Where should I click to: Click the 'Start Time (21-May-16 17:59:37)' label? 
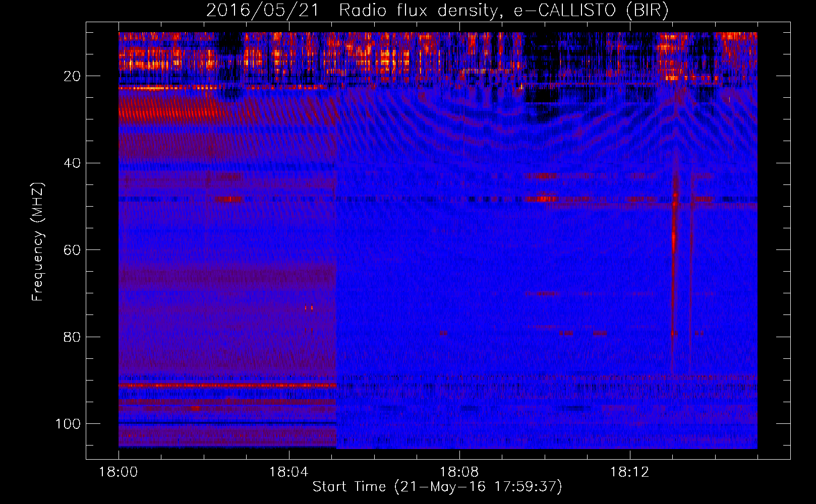[x=437, y=487]
